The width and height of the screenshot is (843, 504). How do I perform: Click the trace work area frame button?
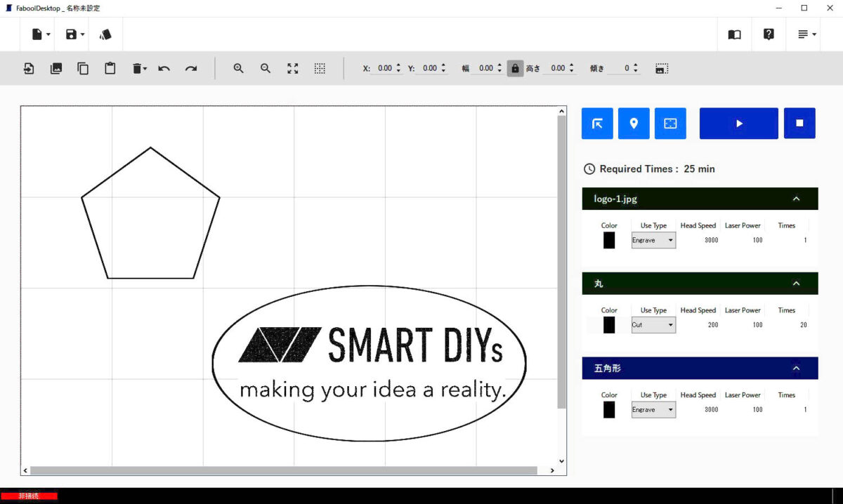[x=670, y=124]
